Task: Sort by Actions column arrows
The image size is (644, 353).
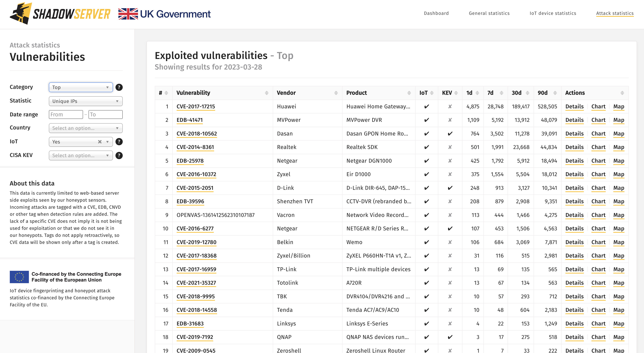Action: point(622,93)
